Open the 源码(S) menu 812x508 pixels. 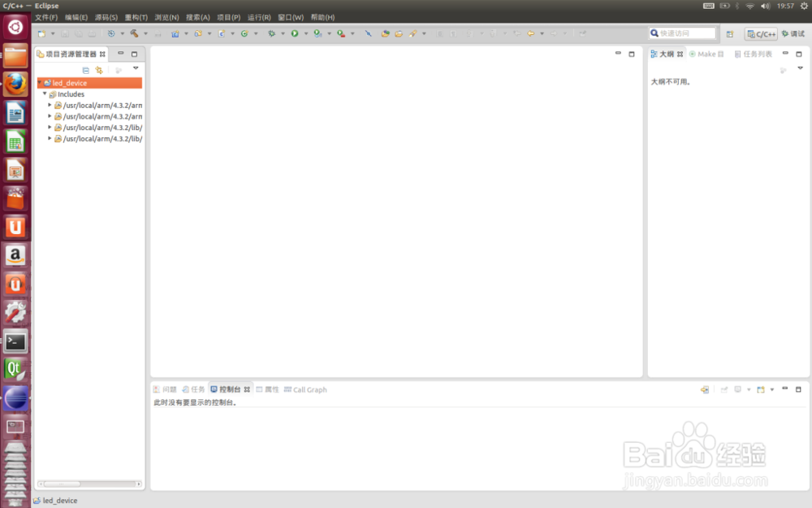coord(106,17)
